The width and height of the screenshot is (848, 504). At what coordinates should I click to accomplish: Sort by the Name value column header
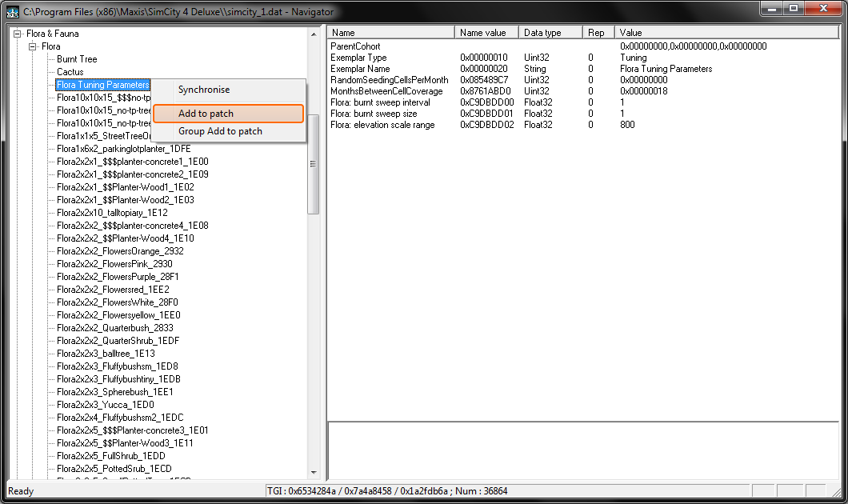coord(486,33)
